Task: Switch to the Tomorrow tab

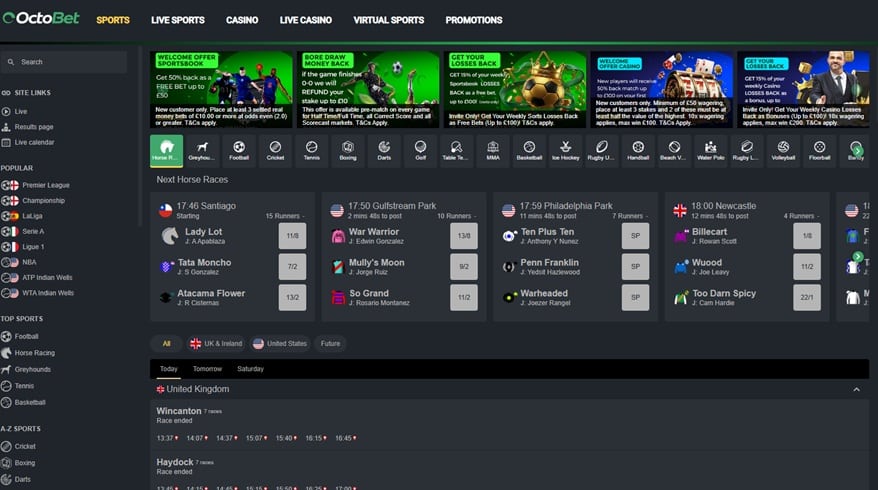Action: click(207, 369)
